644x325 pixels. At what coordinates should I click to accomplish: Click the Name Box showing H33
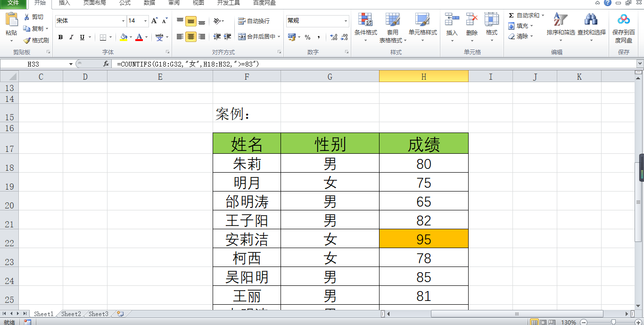pyautogui.click(x=33, y=64)
